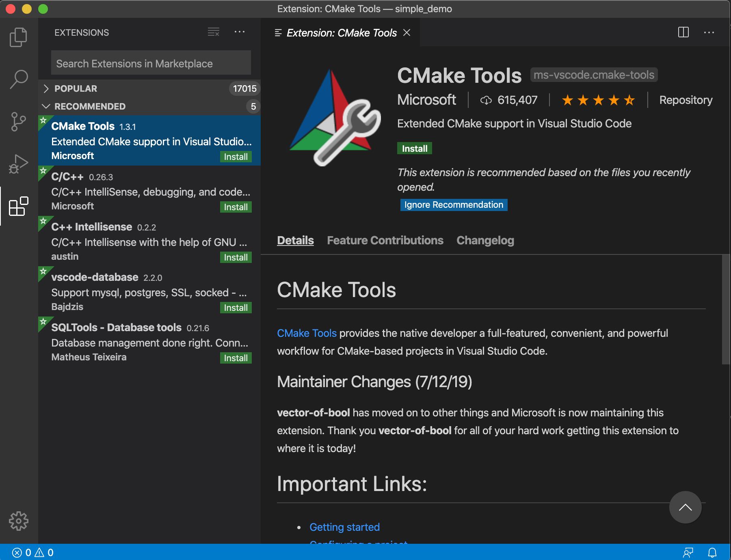The image size is (731, 560).
Task: Clear the extensions search results filter
Action: click(x=213, y=32)
